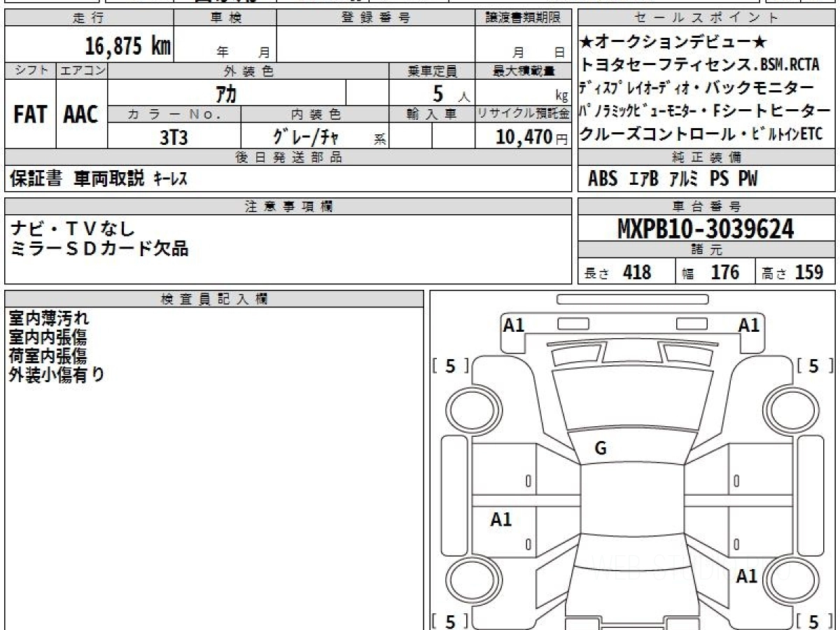This screenshot has width=840, height=630.
Task: Select the color number 3T3
Action: (x=174, y=137)
